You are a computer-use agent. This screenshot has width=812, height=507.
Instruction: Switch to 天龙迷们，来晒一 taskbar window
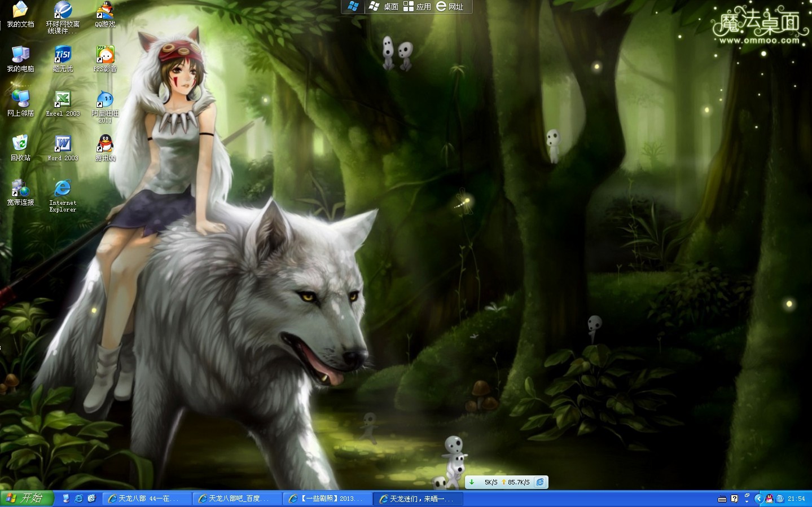[x=419, y=499]
